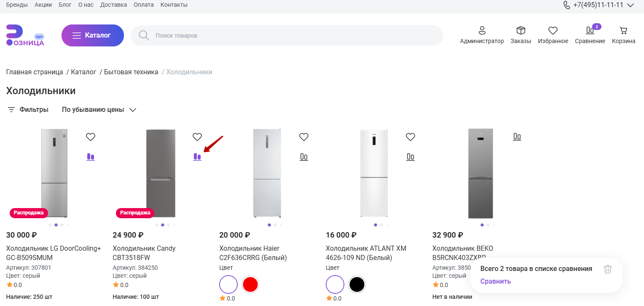Open BEKO fridge image
Screen dimensions: 644x306
coord(480,173)
